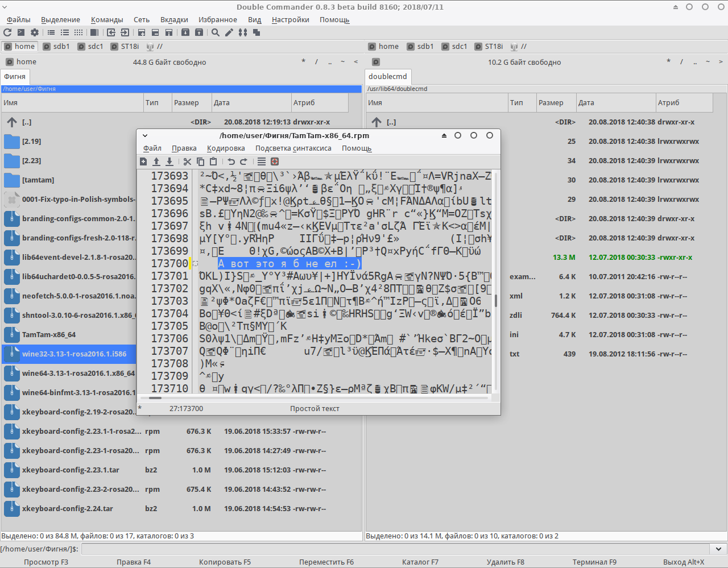Click the refresh icon in main toolbar
This screenshot has height=568, width=728.
click(x=7, y=32)
